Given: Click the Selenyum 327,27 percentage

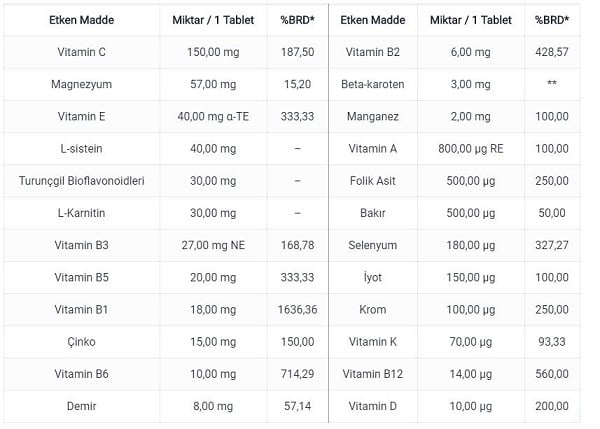Looking at the screenshot, I should [552, 245].
